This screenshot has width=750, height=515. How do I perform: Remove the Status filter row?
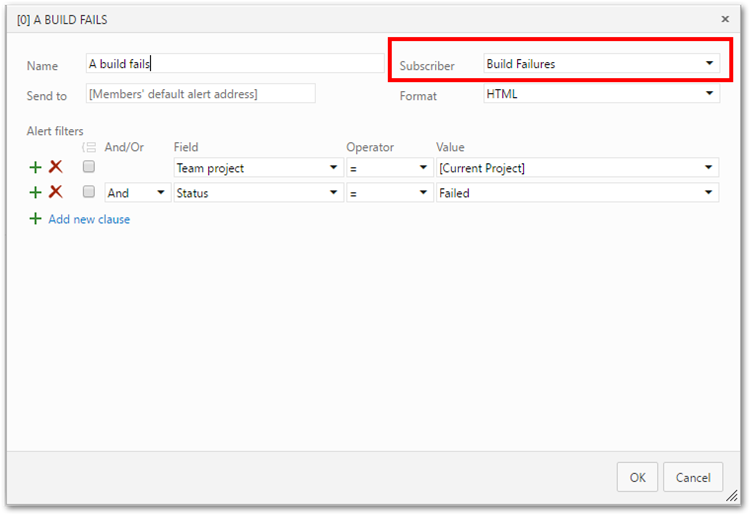(56, 192)
